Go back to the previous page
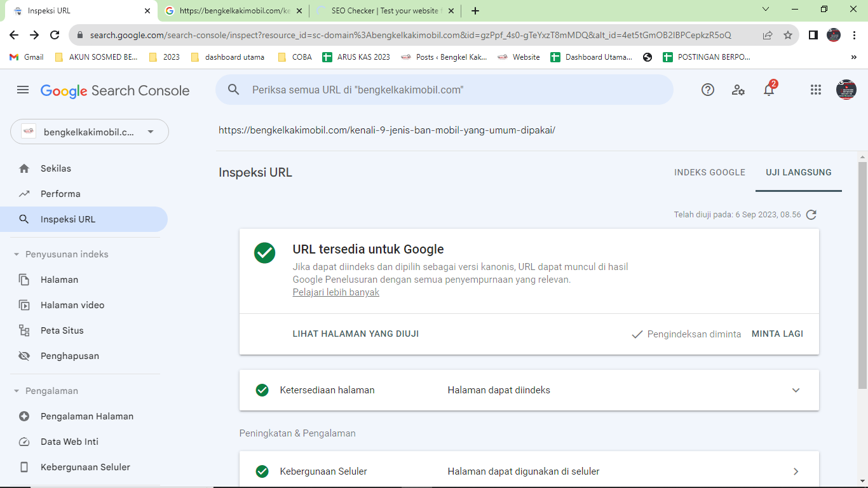The image size is (868, 488). point(14,35)
